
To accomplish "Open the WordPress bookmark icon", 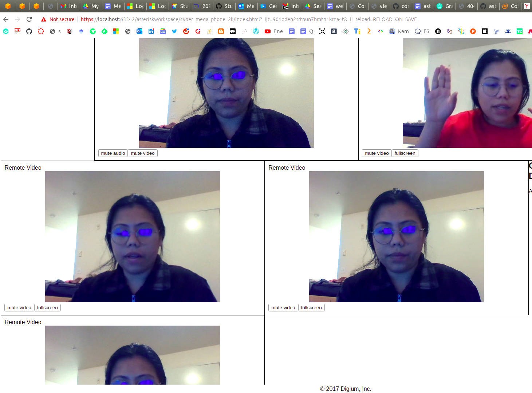I will coord(256,31).
